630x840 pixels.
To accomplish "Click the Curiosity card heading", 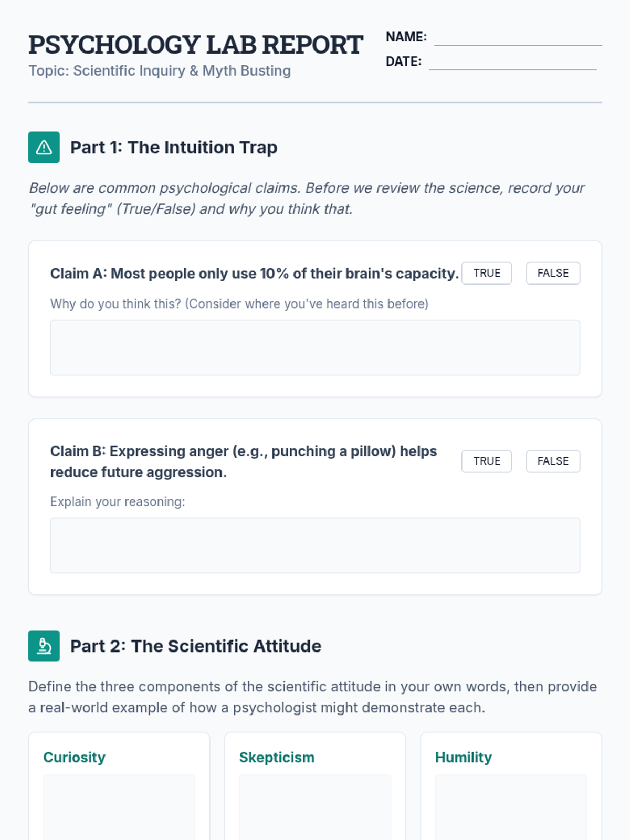I will pos(75,757).
